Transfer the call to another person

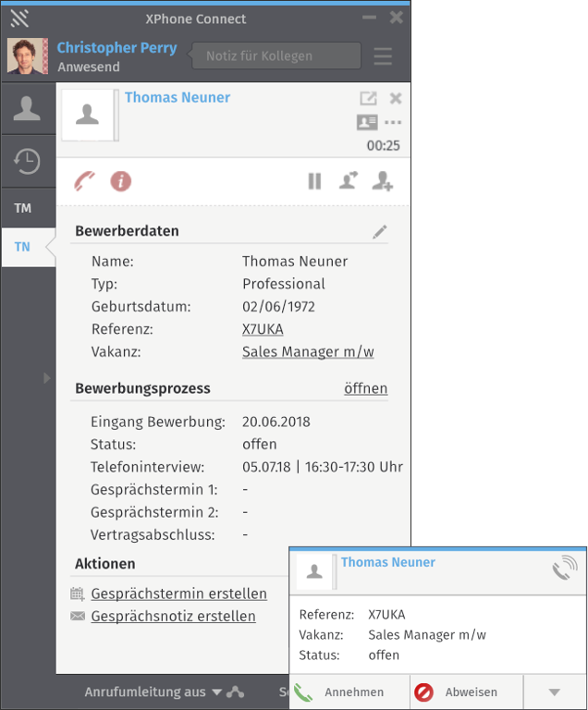click(x=349, y=180)
